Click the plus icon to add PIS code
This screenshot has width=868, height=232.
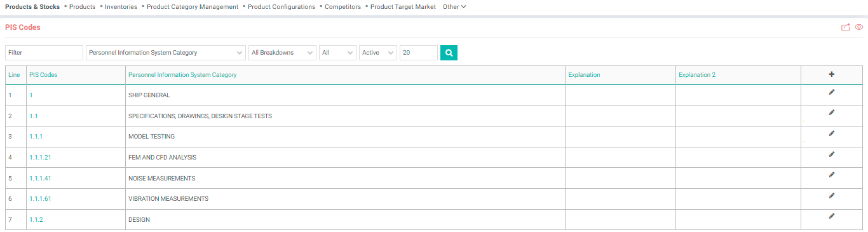pyautogui.click(x=832, y=74)
